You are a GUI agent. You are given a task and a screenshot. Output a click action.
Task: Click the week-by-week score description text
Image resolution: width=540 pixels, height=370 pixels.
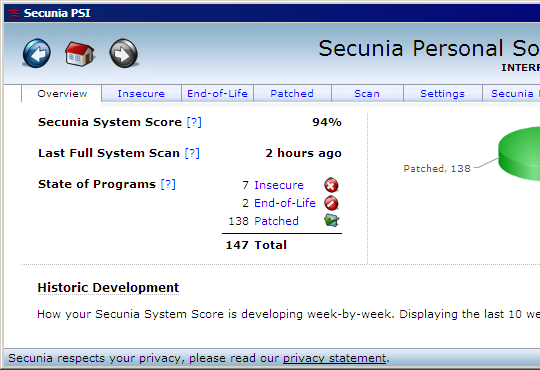[x=289, y=314]
